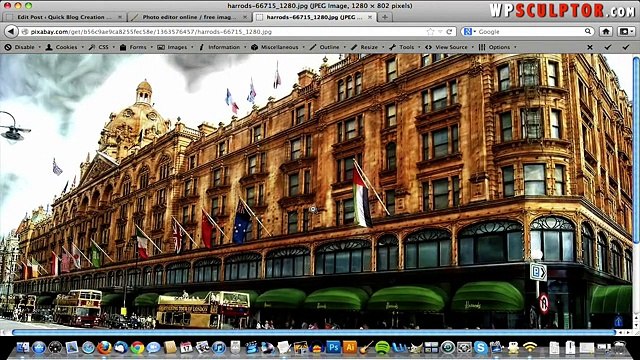The height and width of the screenshot is (360, 640).
Task: Close the Edit Post tab
Action: point(120,17)
